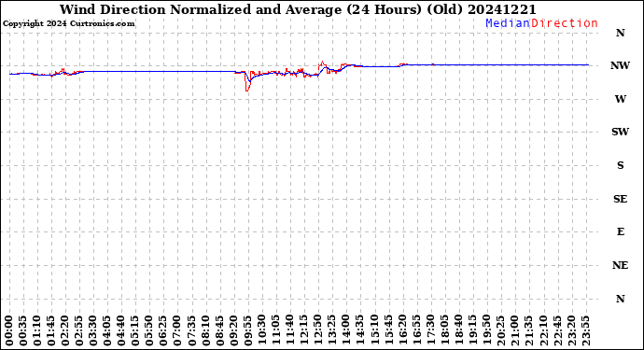Click the SW axis label
This screenshot has height=350, width=644.
(x=620, y=132)
